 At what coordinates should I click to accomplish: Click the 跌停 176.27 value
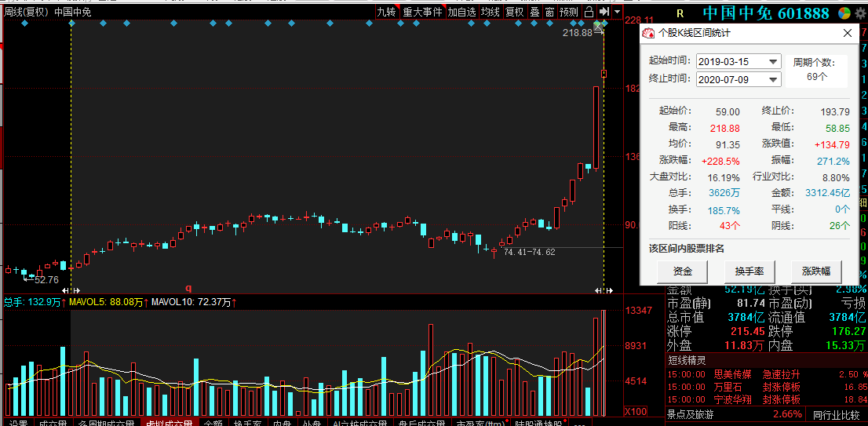pyautogui.click(x=848, y=331)
